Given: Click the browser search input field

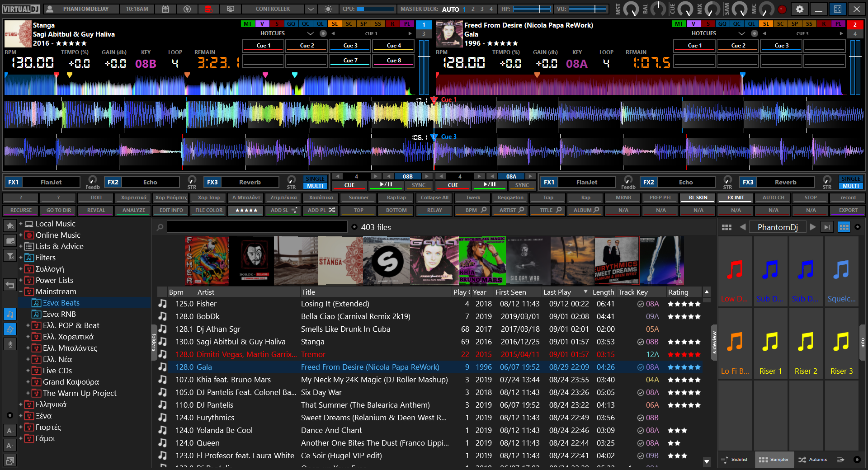Looking at the screenshot, I should tap(257, 227).
